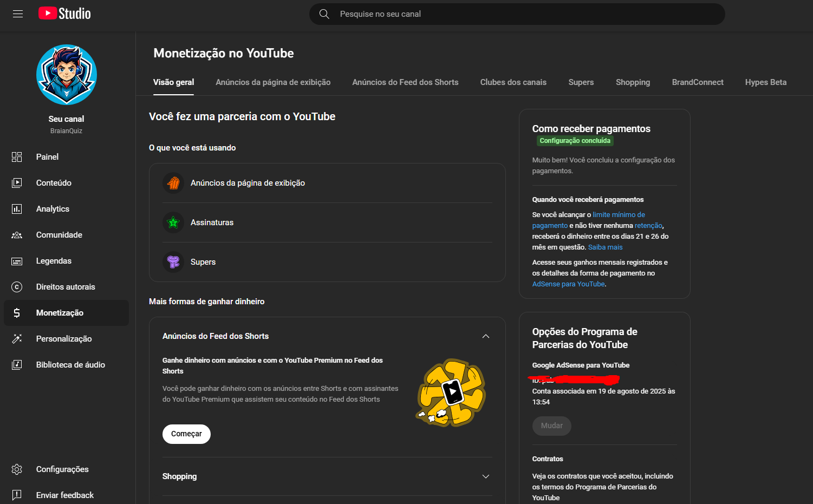
Task: Open Enviar feedback in the sidebar
Action: 67,495
